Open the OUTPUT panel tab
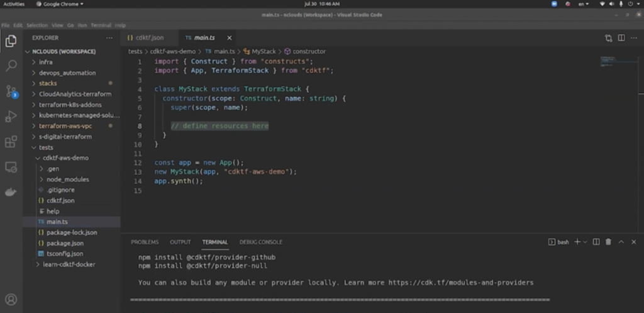 point(180,242)
